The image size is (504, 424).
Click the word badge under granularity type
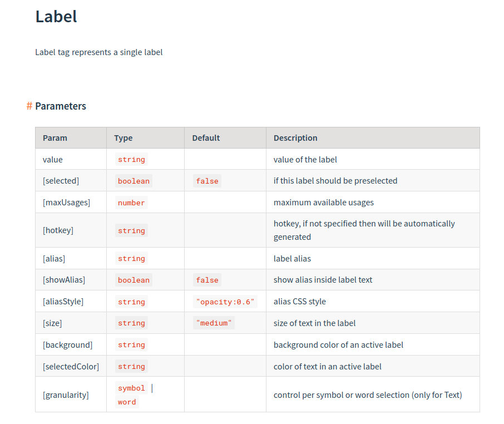(126, 402)
